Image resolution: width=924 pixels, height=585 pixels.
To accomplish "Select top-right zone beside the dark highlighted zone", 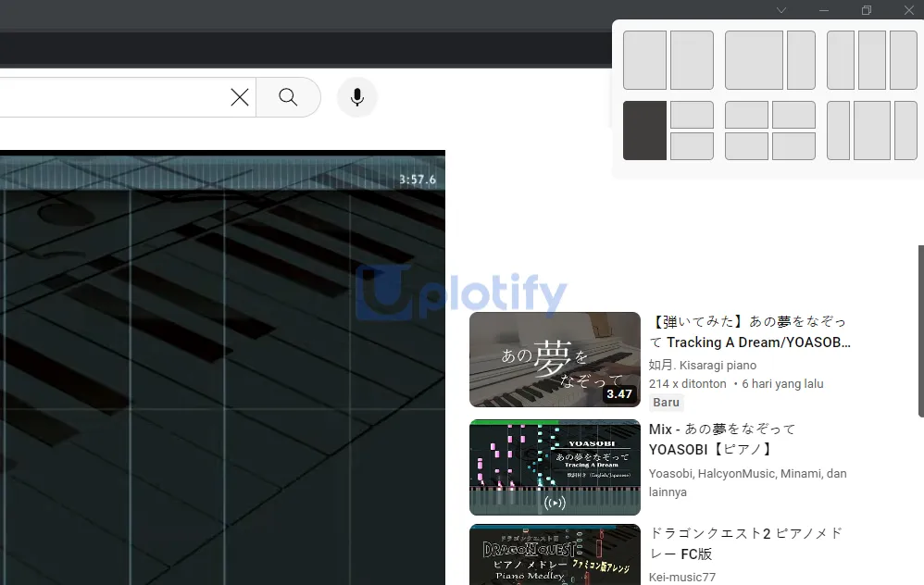I will [x=692, y=115].
